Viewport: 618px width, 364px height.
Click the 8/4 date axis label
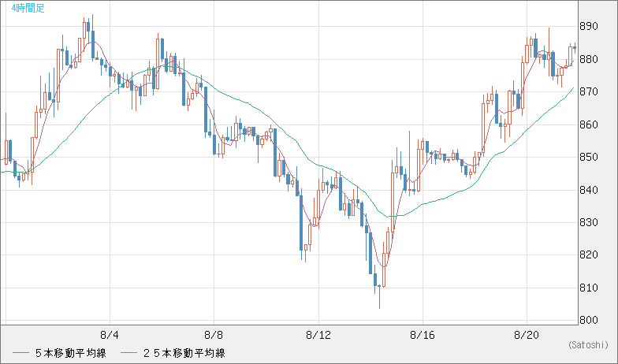[x=110, y=336]
